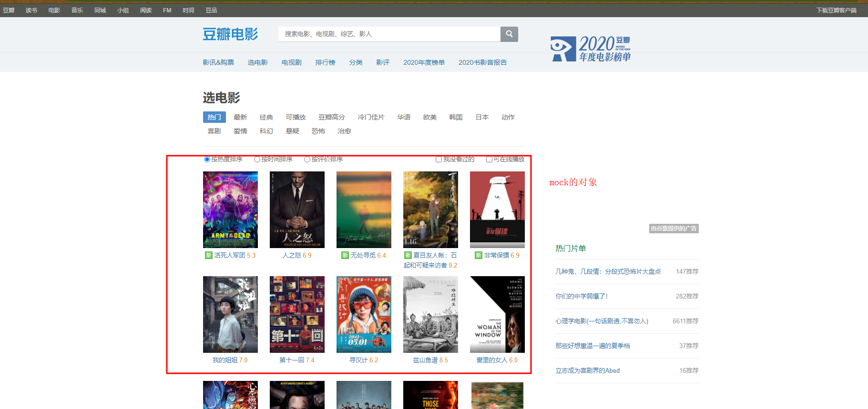Select 按热度排序 radio button
This screenshot has width=868, height=409.
[207, 160]
